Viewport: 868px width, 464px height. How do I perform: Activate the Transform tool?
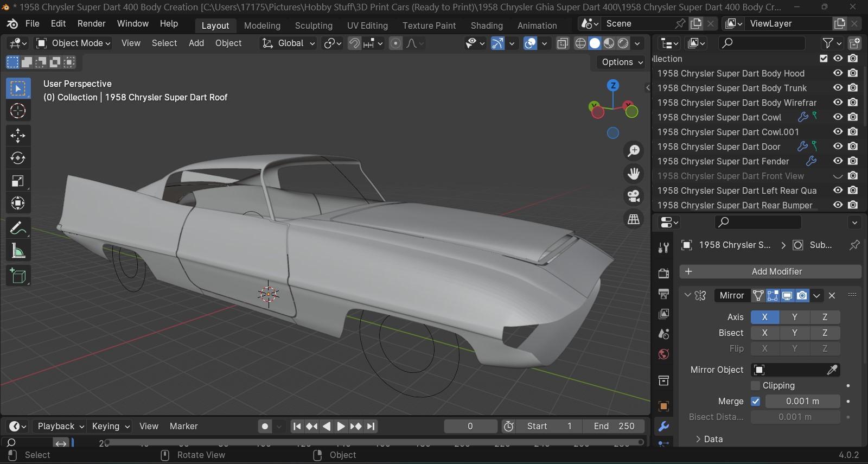tap(18, 204)
